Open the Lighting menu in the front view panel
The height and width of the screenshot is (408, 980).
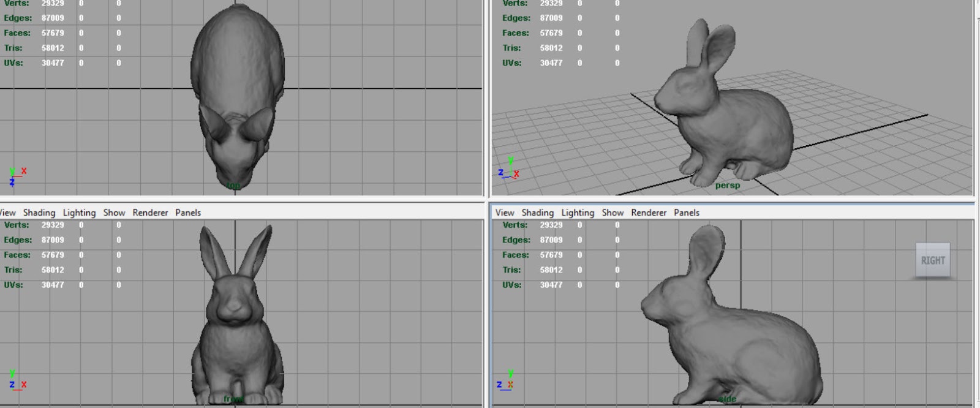coord(79,213)
